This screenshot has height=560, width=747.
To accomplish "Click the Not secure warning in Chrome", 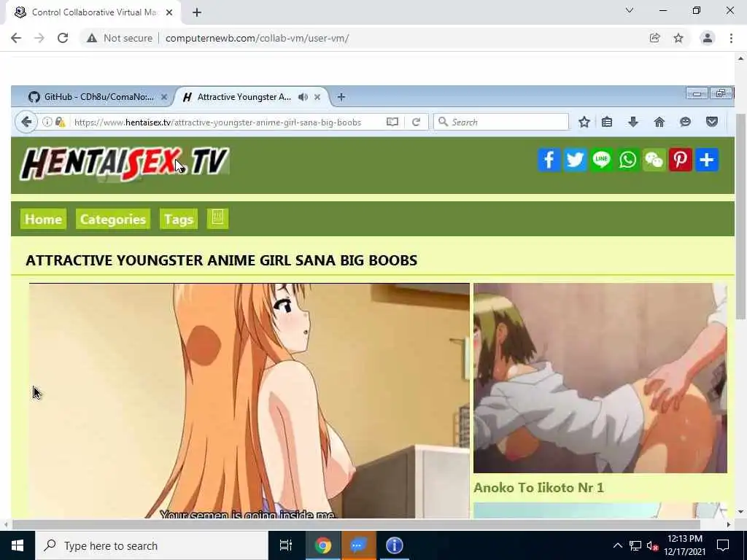I will coord(120,38).
